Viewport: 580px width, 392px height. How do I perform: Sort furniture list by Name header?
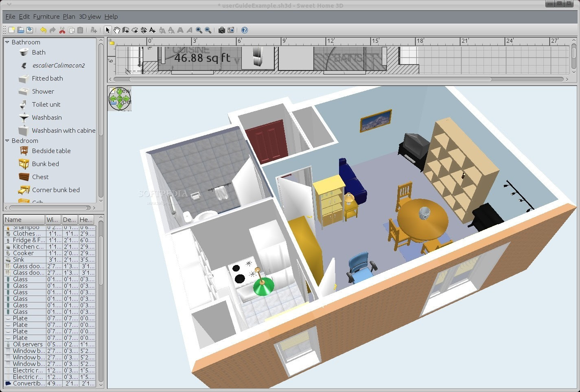pos(24,219)
